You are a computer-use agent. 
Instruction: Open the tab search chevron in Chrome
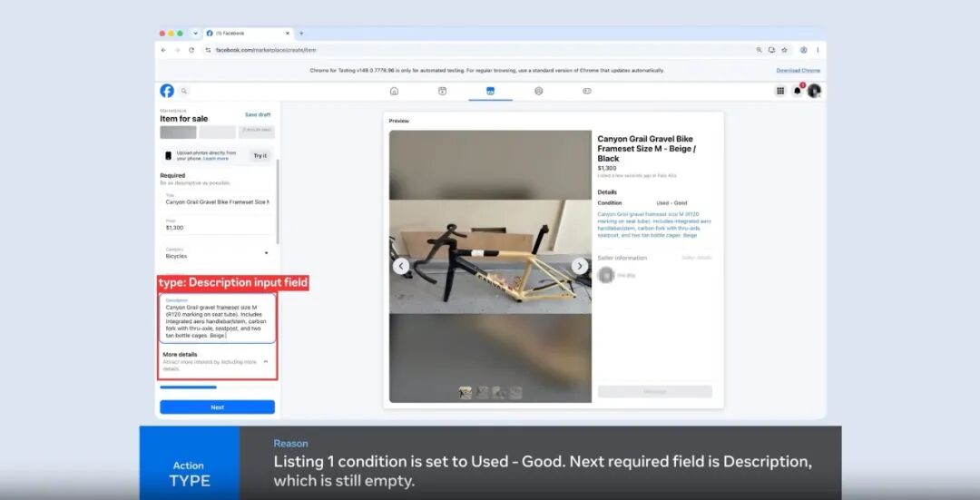[195, 34]
